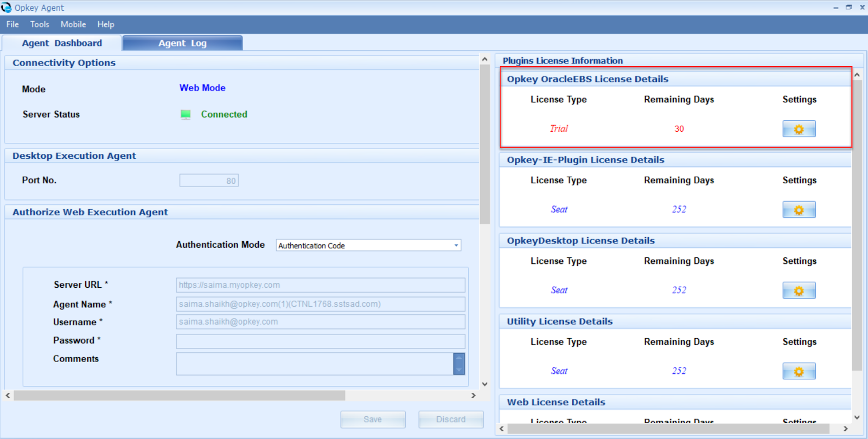Restore the Opkey Agent window size

[x=849, y=7]
